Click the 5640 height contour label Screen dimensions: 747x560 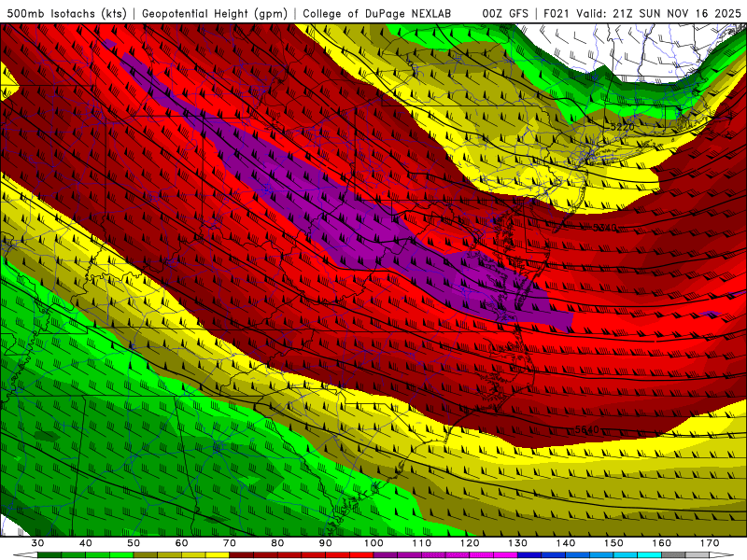point(587,429)
